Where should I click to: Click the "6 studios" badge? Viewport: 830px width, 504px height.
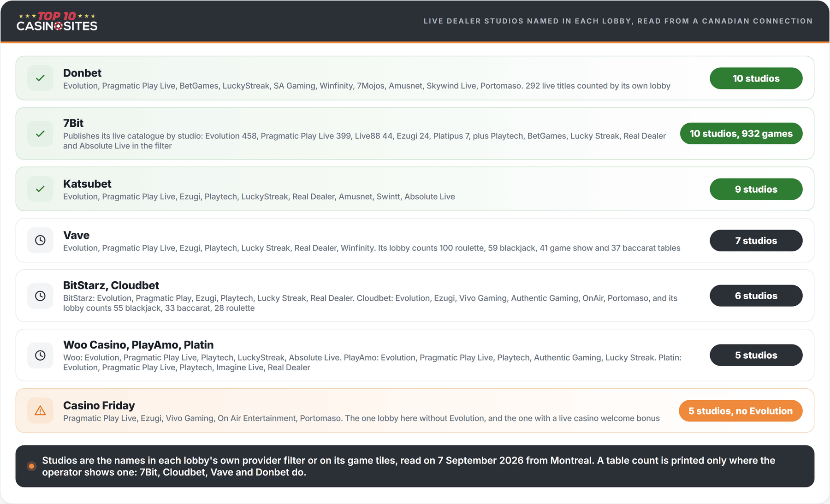(756, 296)
